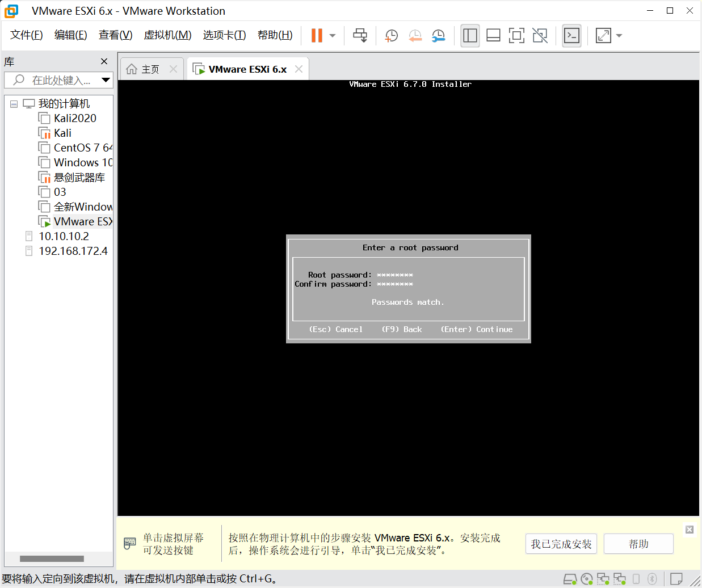Click the Unity mode toolbar icon

[540, 36]
